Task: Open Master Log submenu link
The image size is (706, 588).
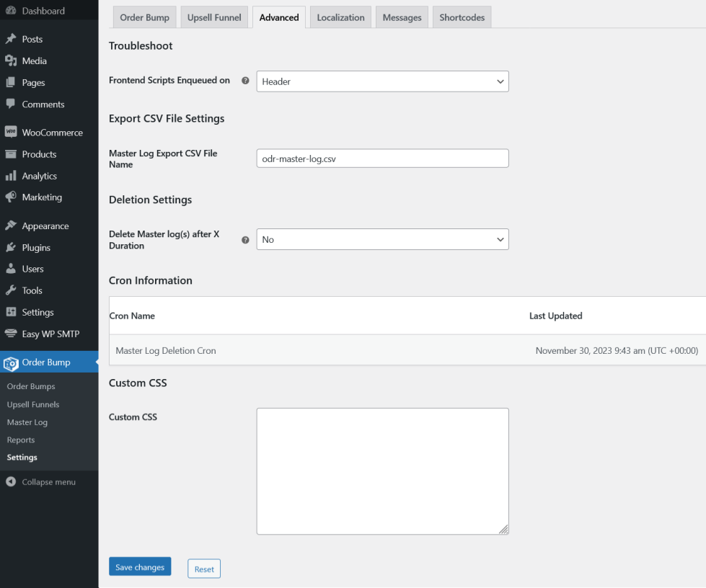Action: coord(27,422)
